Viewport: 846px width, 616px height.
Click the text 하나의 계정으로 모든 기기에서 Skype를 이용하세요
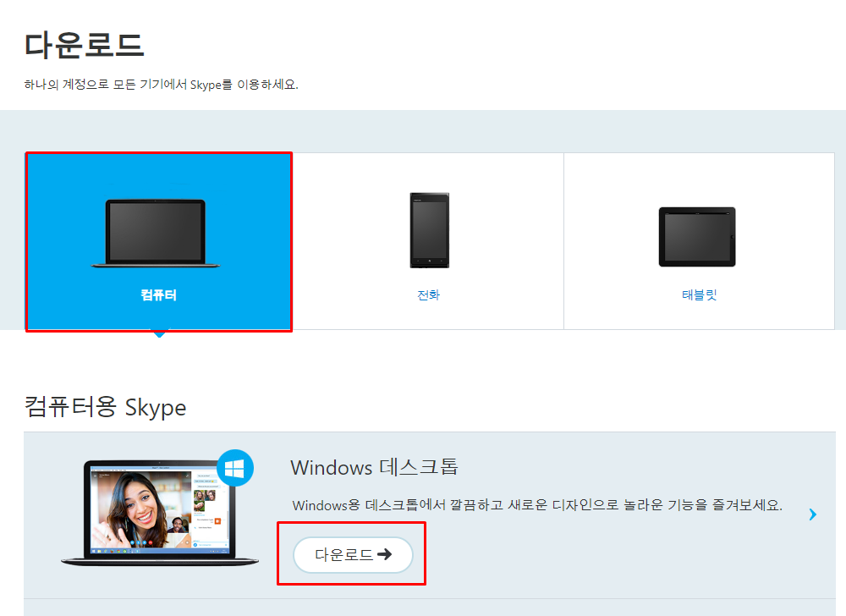[162, 85]
